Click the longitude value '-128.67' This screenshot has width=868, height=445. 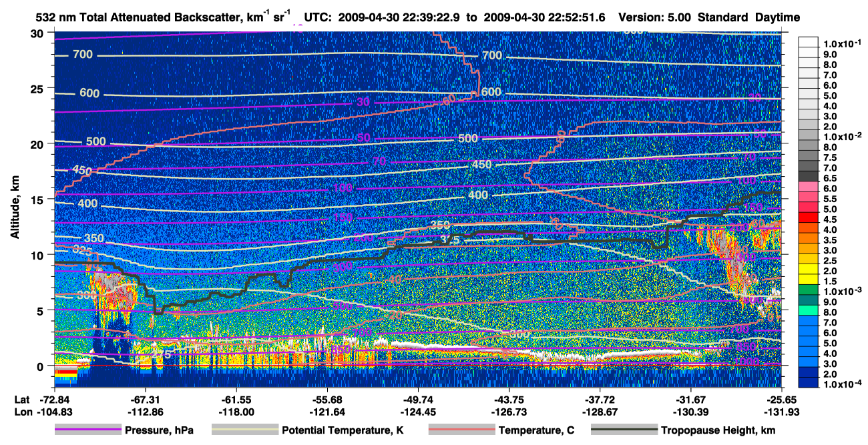pyautogui.click(x=599, y=412)
